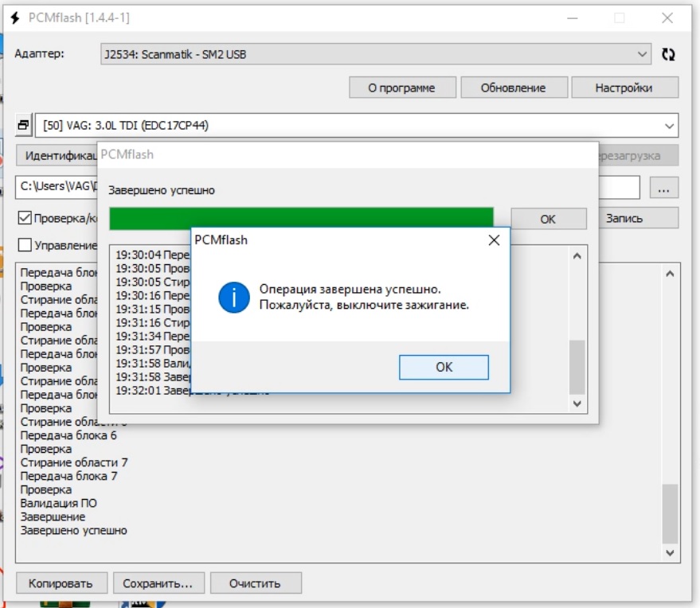Screen dimensions: 700x608
Task: Click the progress dialog log scrollbar thumb
Action: coord(577,367)
